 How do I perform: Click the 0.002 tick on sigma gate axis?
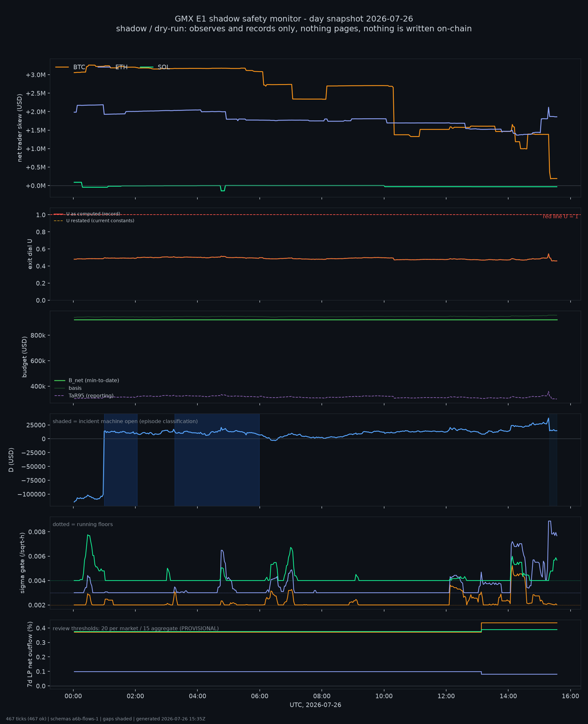pos(37,605)
